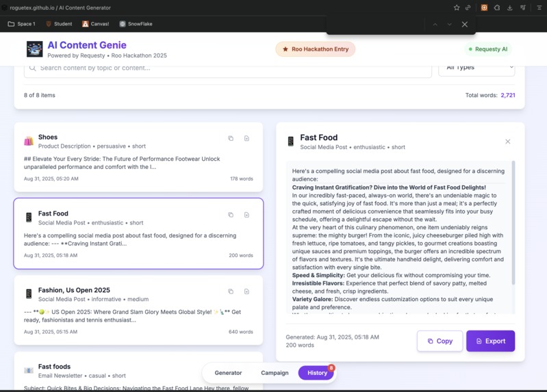Click the AI Content Genie logo image
The width and height of the screenshot is (547, 392).
34,49
